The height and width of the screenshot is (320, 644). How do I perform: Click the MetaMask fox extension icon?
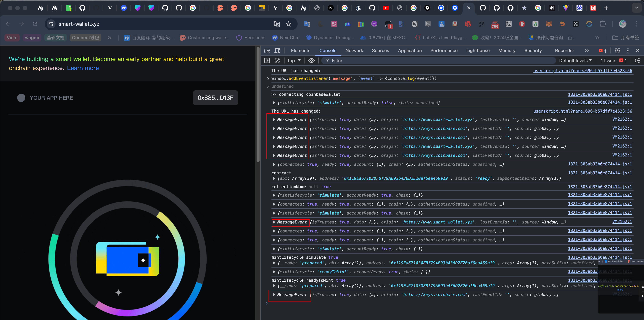pyautogui.click(x=549, y=24)
